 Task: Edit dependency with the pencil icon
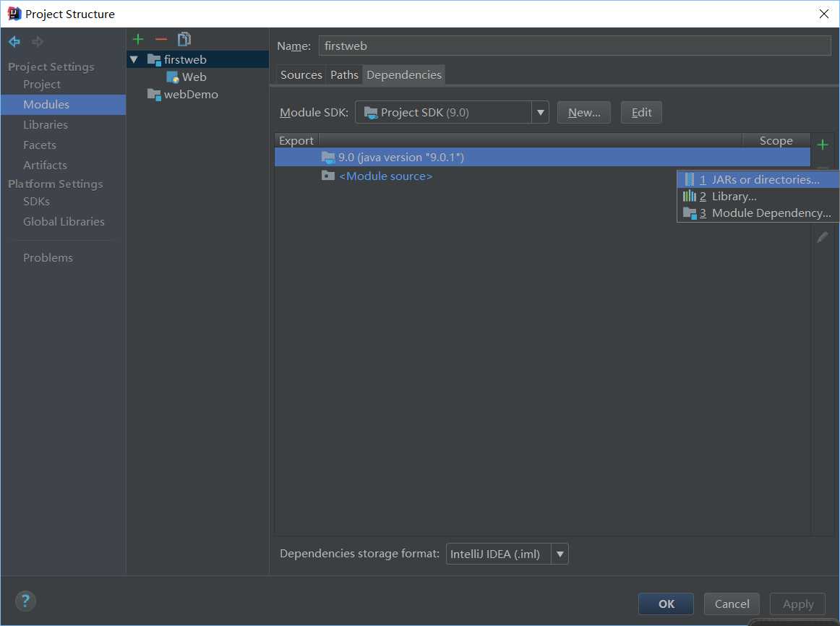pyautogui.click(x=823, y=236)
